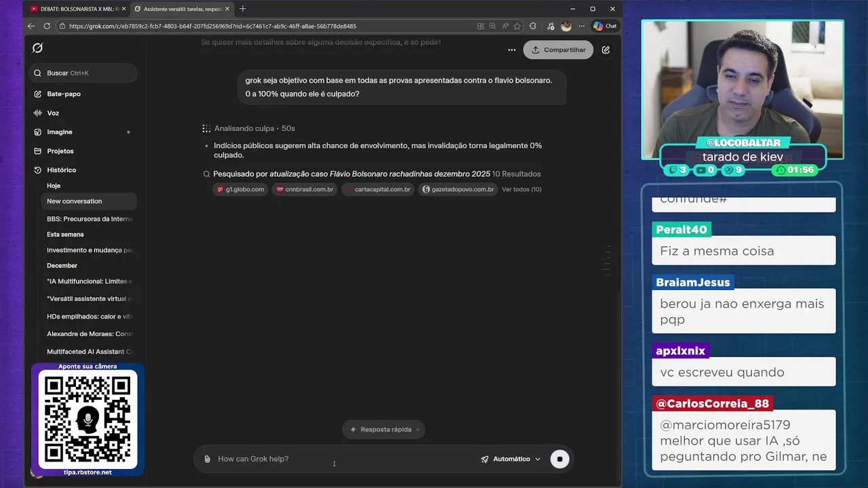868x488 pixels.
Task: Open the three-dots more options menu
Action: pos(511,50)
